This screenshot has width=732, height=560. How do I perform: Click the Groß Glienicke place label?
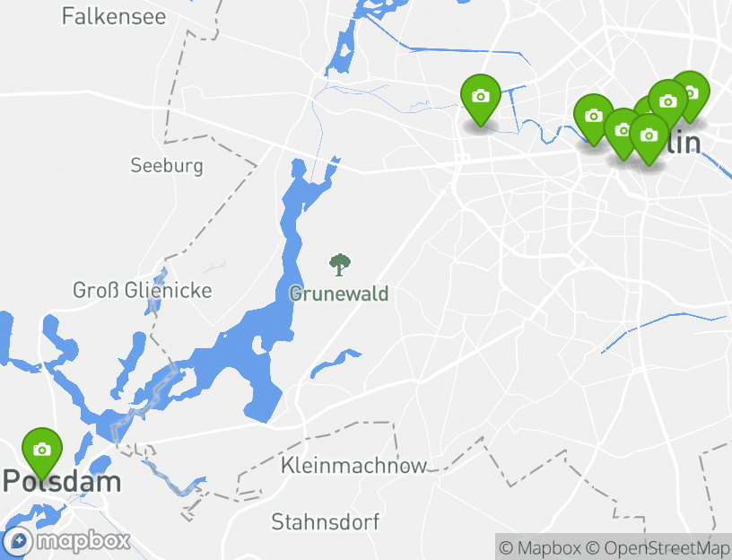[x=143, y=291]
